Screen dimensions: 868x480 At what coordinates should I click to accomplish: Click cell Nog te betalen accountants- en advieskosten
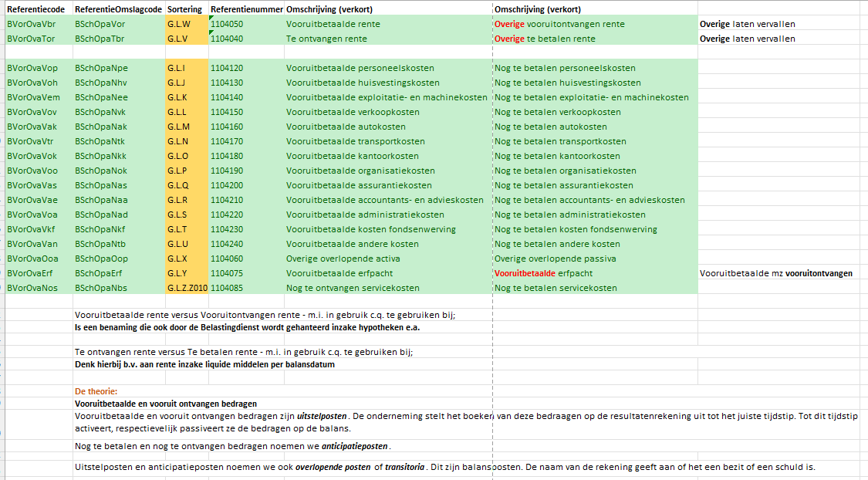[595, 200]
